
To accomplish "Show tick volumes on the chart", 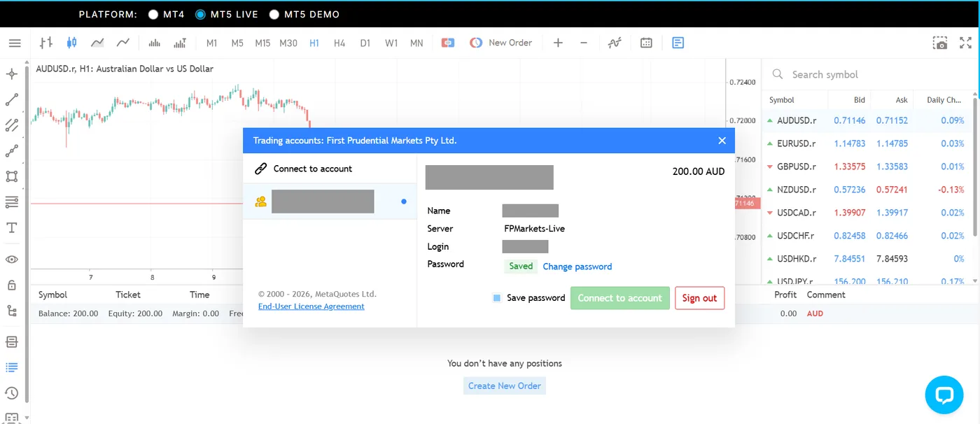I will click(154, 43).
